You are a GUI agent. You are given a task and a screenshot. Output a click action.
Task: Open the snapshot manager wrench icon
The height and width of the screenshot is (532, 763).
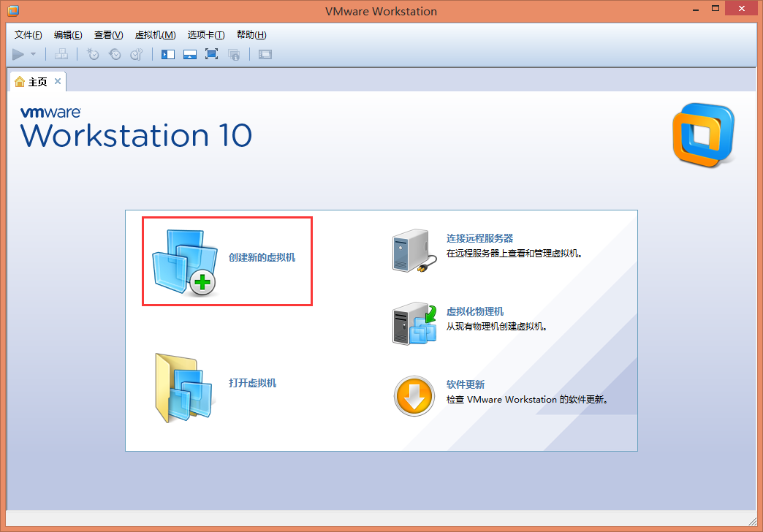pyautogui.click(x=137, y=55)
